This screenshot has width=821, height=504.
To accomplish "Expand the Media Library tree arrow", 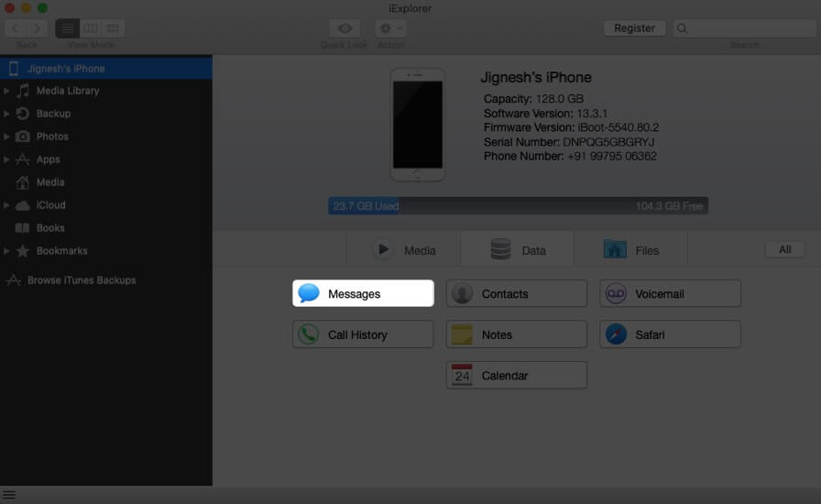I will (6, 91).
